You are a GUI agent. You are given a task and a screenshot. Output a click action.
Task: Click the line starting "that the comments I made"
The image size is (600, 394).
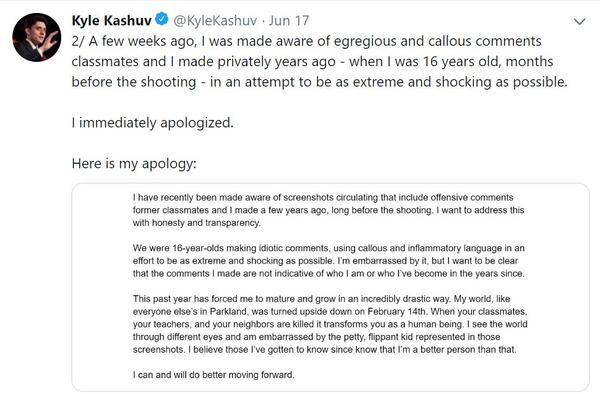tap(329, 274)
